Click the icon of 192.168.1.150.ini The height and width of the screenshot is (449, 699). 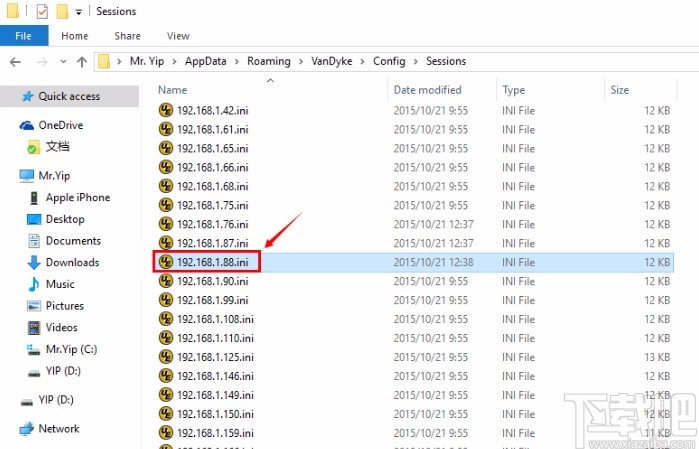166,414
